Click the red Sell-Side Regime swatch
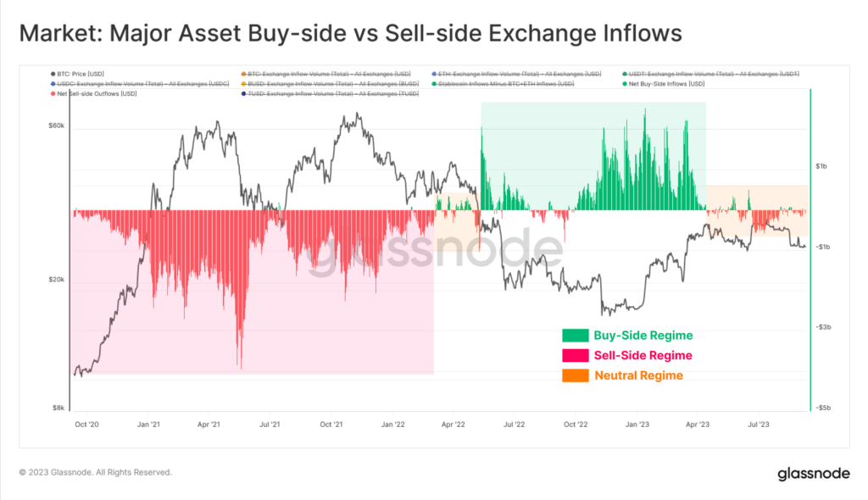Image resolution: width=868 pixels, height=500 pixels. coord(576,355)
